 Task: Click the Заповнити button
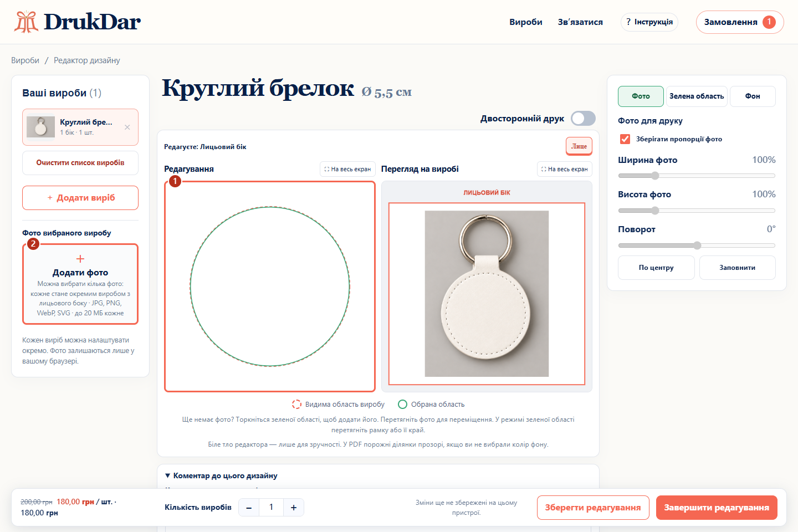click(738, 268)
